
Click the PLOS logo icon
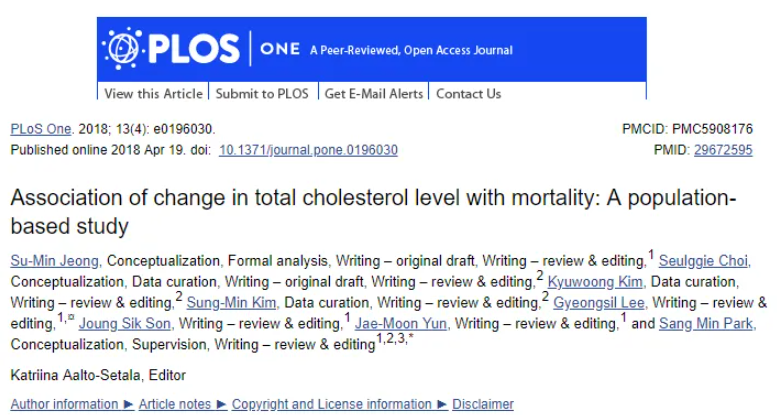tap(122, 48)
